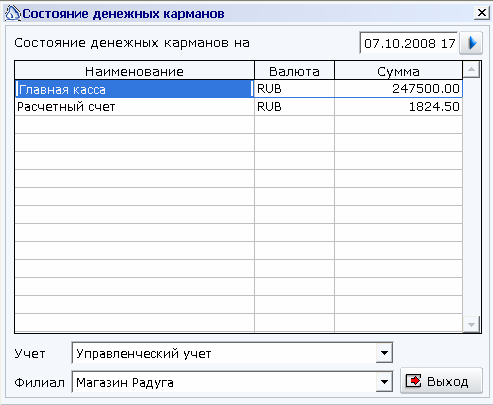Click the Выход button
The height and width of the screenshot is (405, 493).
click(441, 381)
